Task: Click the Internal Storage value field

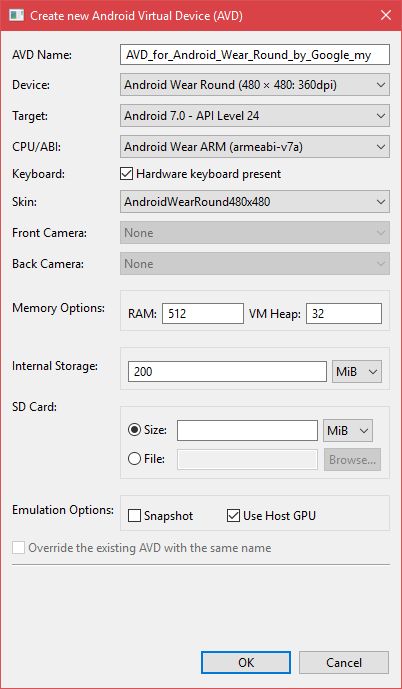Action: click(227, 372)
